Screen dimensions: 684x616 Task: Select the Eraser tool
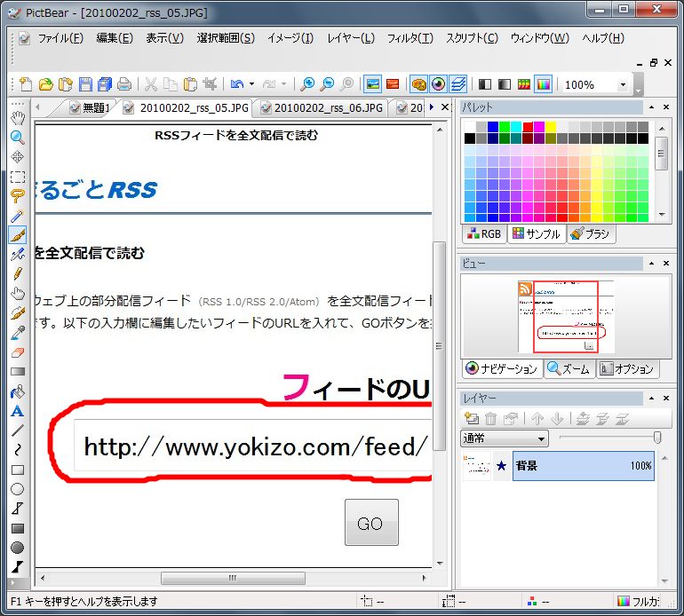(18, 352)
